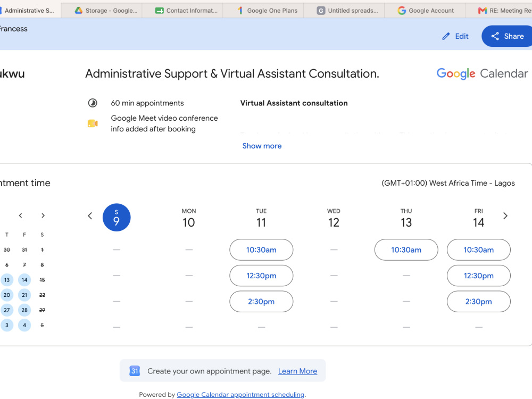Click the Untitled spreadsheet tab favicon

pyautogui.click(x=321, y=11)
